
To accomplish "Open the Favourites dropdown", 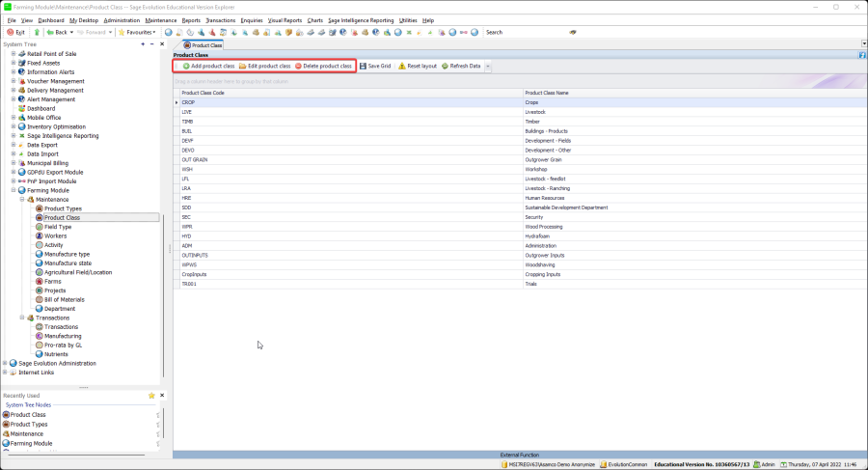I will point(140,32).
